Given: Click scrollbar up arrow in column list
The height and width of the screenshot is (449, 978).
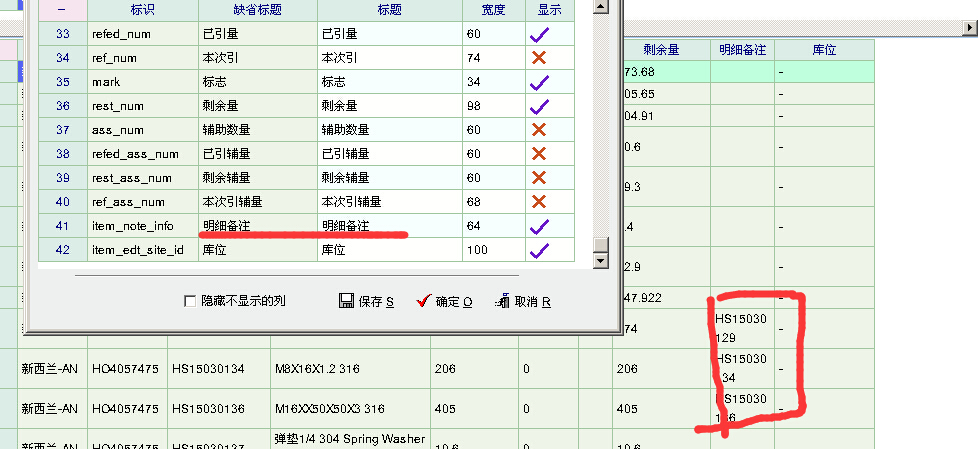Looking at the screenshot, I should [600, 8].
